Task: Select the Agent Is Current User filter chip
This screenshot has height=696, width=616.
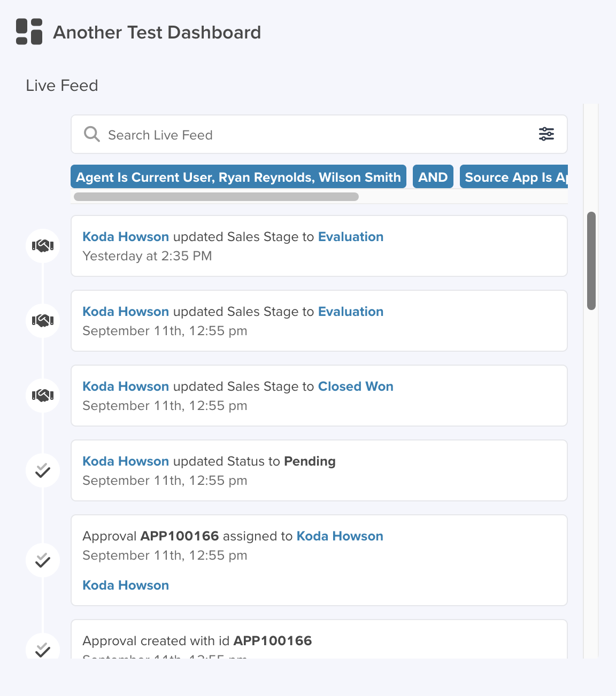Action: [238, 177]
